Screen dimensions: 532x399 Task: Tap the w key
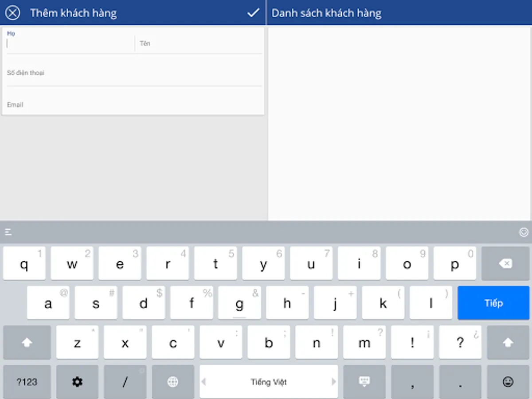coord(72,264)
